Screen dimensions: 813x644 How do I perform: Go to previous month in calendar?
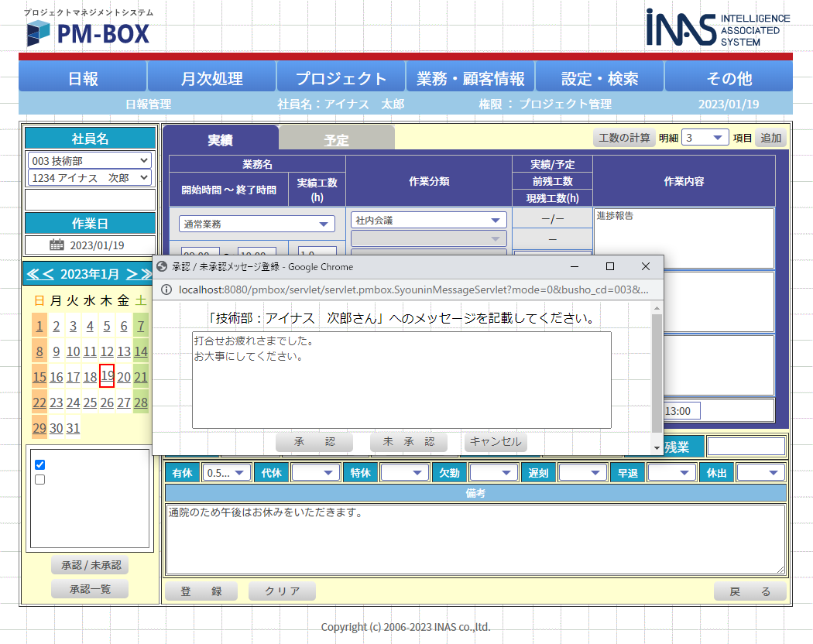(x=48, y=274)
